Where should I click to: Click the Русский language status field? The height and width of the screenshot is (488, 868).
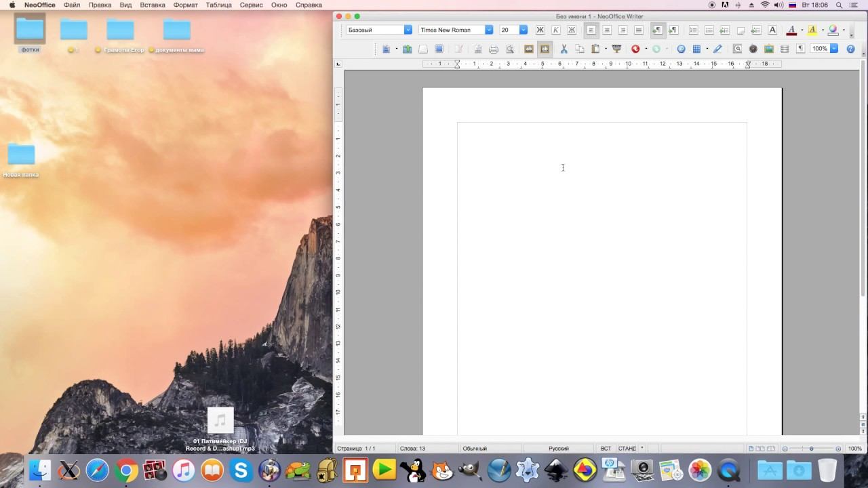coord(559,449)
